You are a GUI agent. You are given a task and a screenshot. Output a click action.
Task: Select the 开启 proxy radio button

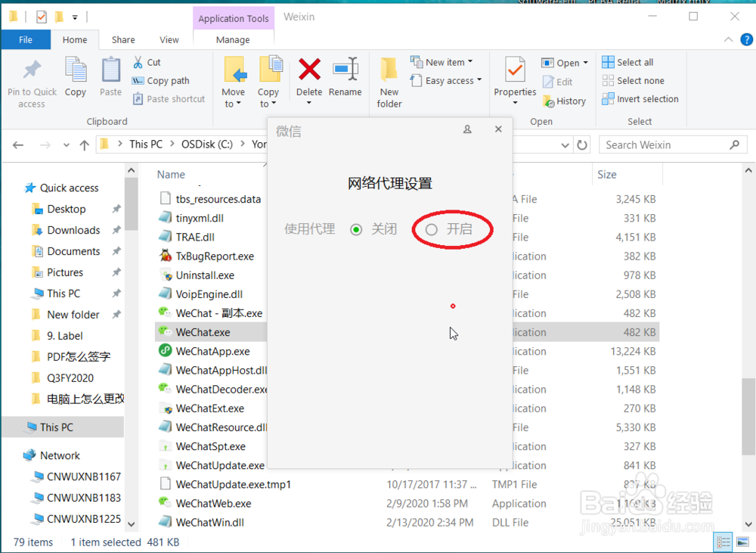click(x=431, y=230)
